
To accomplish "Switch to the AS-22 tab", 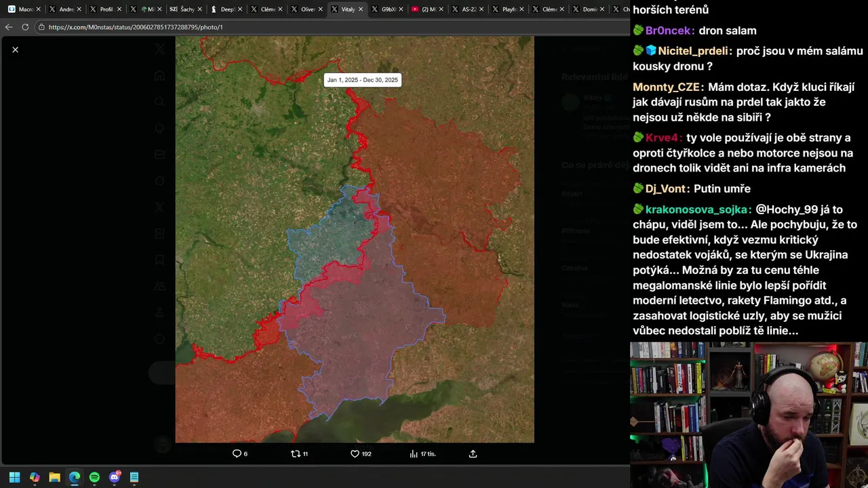I will [469, 9].
